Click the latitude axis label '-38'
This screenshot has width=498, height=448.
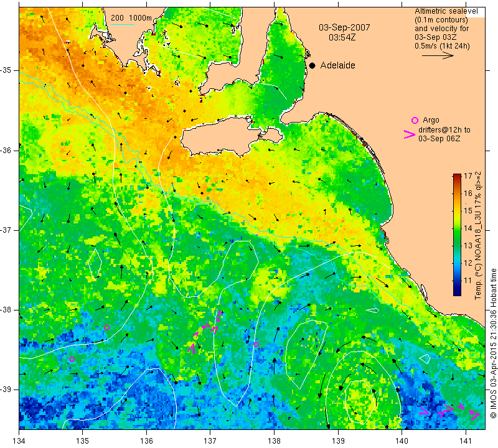6,309
